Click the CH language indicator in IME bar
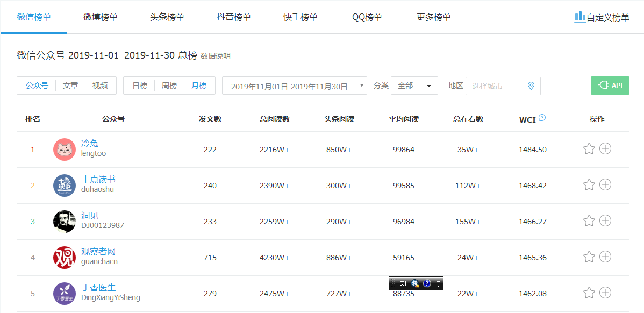 coord(403,283)
